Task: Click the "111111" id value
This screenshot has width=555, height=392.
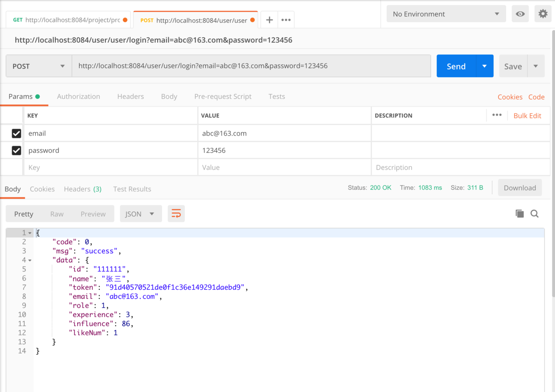Action: click(x=110, y=269)
